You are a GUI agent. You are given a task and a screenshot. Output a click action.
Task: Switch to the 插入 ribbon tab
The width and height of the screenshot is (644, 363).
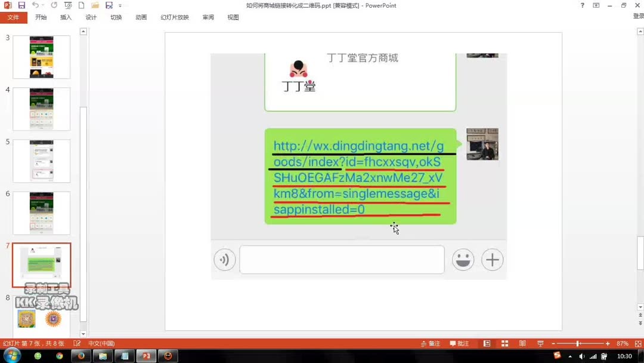click(x=66, y=17)
